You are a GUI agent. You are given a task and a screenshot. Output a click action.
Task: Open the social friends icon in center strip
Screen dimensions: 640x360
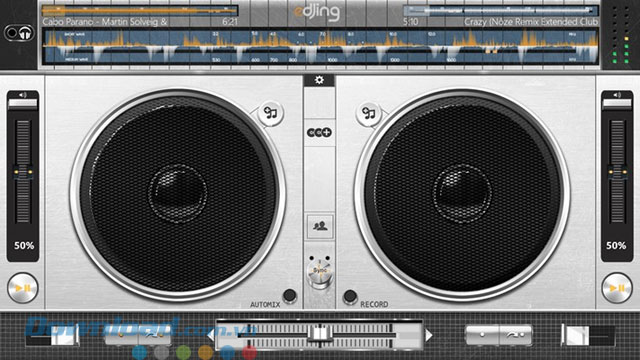click(320, 226)
